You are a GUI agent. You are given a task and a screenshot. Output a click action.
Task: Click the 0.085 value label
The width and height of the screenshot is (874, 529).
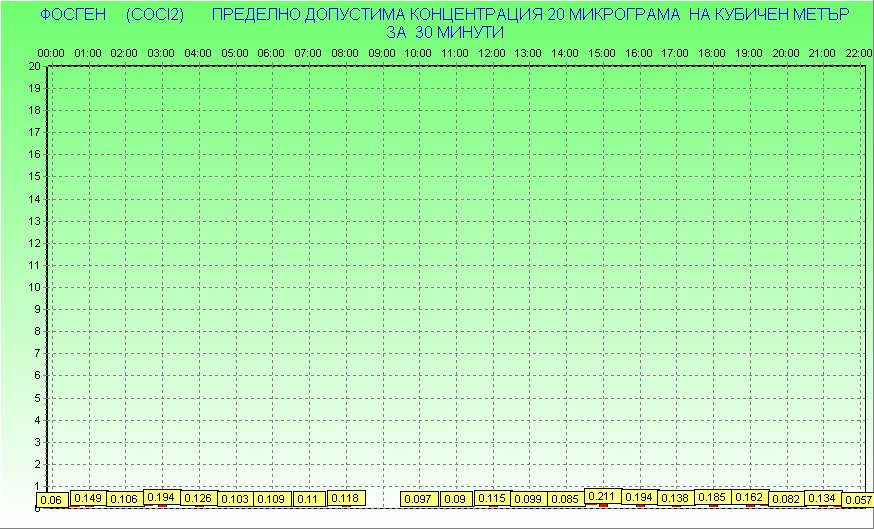[x=565, y=499]
